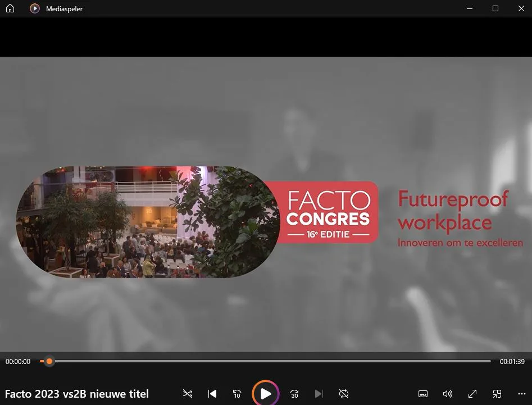Close the Mediaspeler window
This screenshot has width=532, height=405.
click(521, 8)
